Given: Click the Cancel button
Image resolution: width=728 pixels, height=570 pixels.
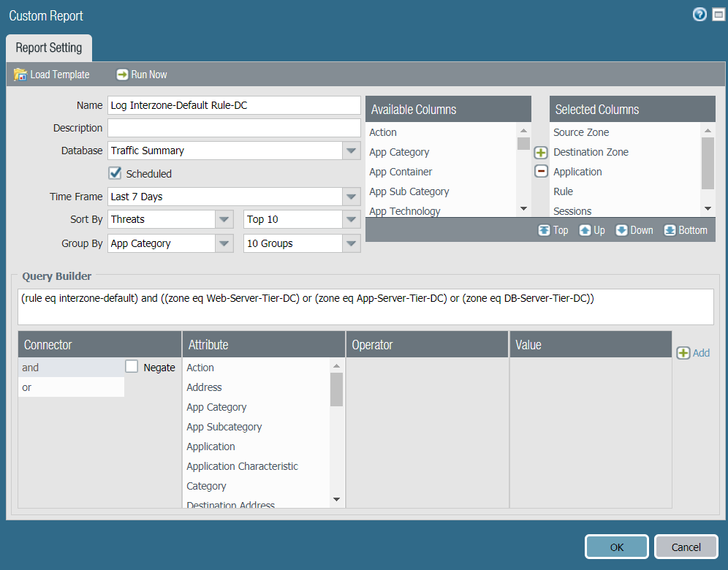Looking at the screenshot, I should coord(686,547).
